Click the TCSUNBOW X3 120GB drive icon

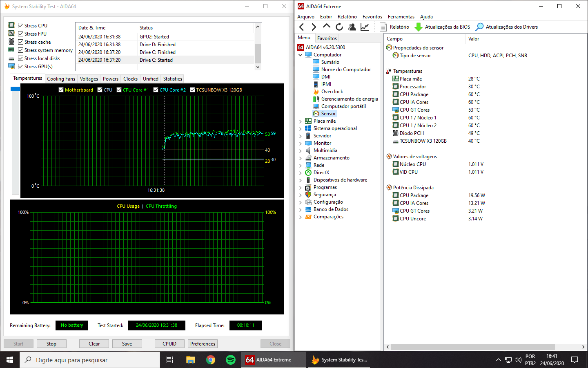[x=395, y=141]
